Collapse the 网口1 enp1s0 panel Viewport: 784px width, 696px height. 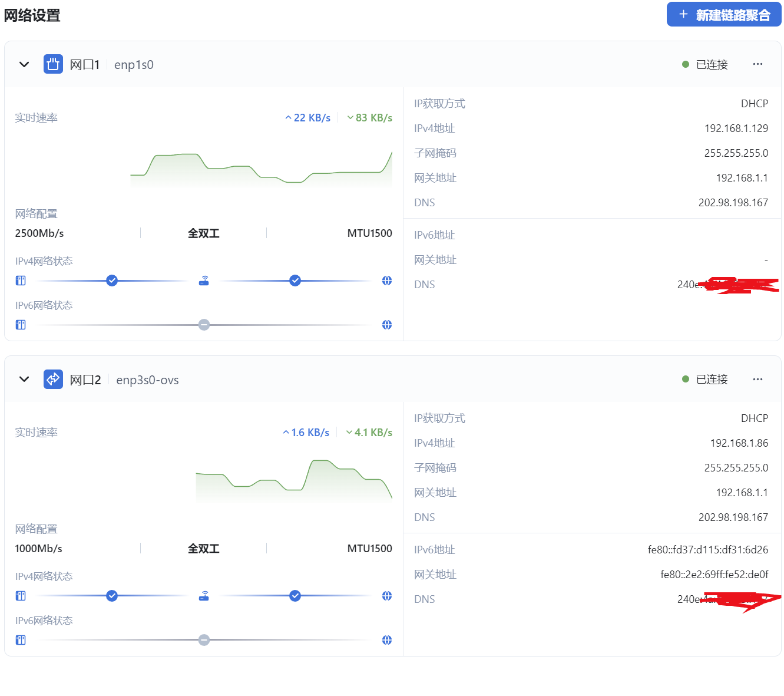point(24,64)
